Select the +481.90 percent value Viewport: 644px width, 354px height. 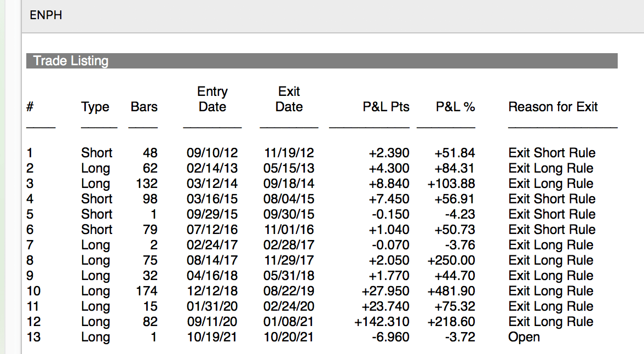451,291
